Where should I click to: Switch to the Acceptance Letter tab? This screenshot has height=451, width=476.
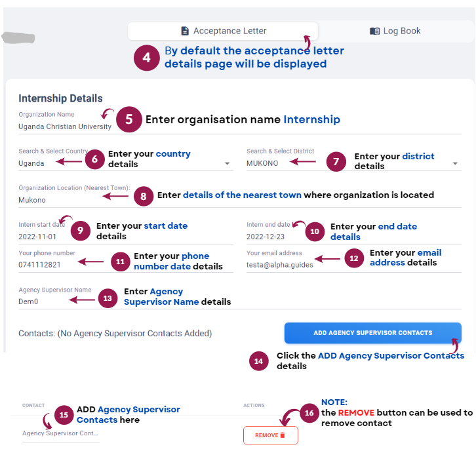(223, 31)
